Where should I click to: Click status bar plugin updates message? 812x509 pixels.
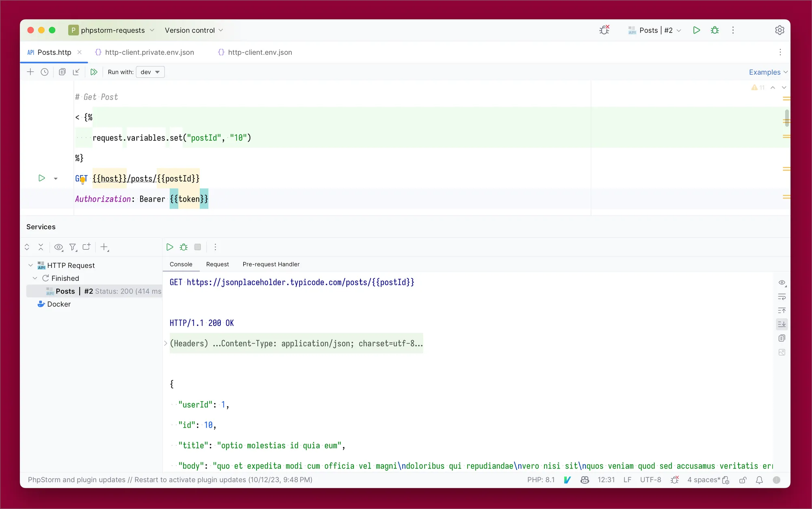170,480
